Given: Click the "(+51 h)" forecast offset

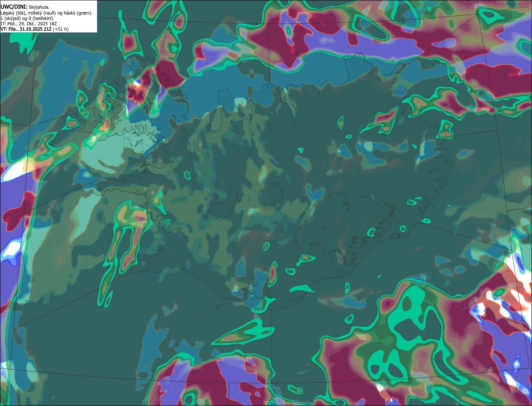Looking at the screenshot, I should pyautogui.click(x=61, y=29).
